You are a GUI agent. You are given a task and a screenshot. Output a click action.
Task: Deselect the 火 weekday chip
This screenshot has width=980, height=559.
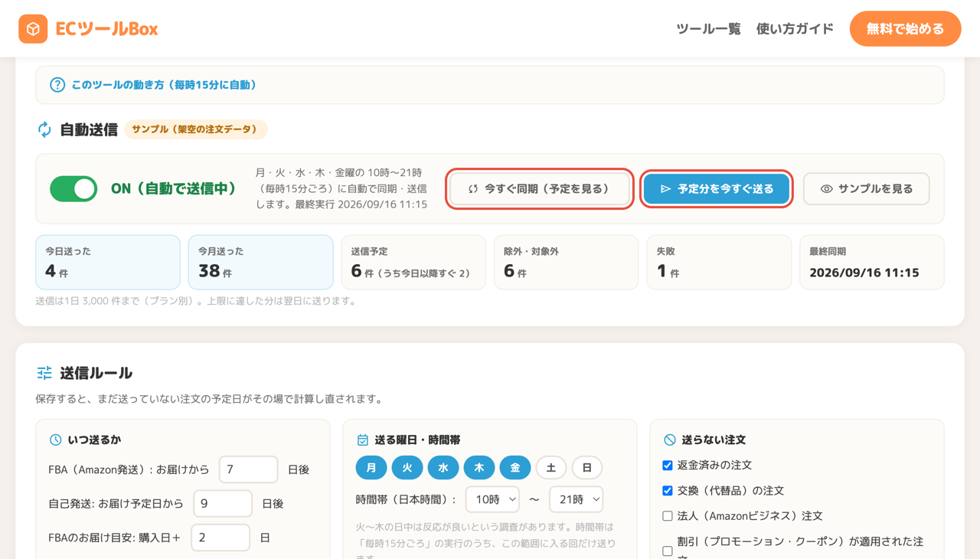pyautogui.click(x=407, y=467)
